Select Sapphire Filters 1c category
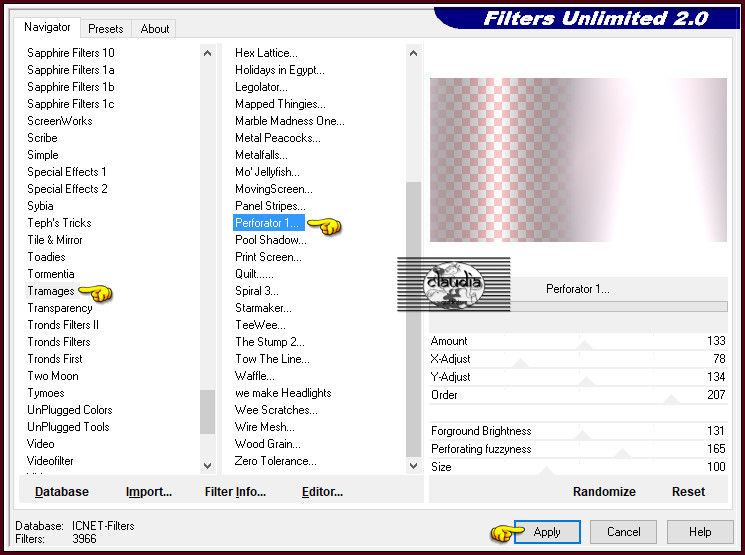This screenshot has height=555, width=745. coord(71,104)
